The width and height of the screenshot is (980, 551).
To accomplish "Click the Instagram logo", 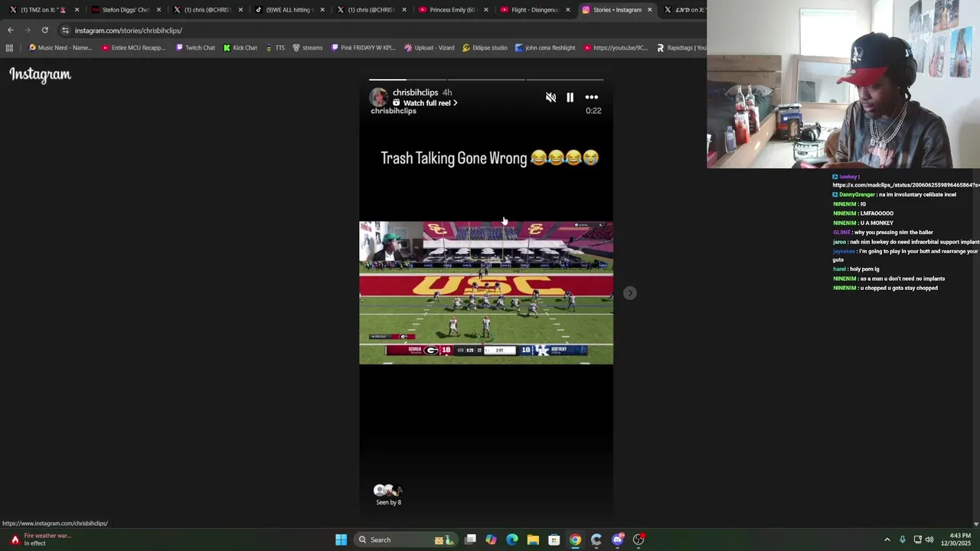I will tap(40, 74).
